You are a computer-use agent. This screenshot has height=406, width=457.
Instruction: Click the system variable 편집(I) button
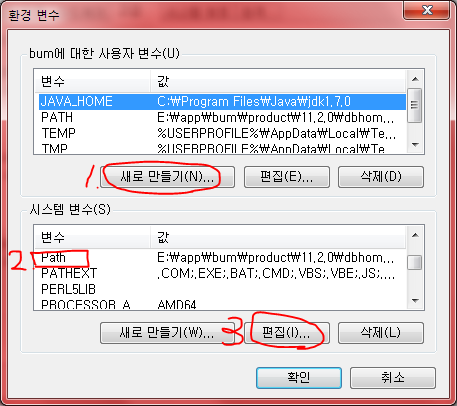287,333
